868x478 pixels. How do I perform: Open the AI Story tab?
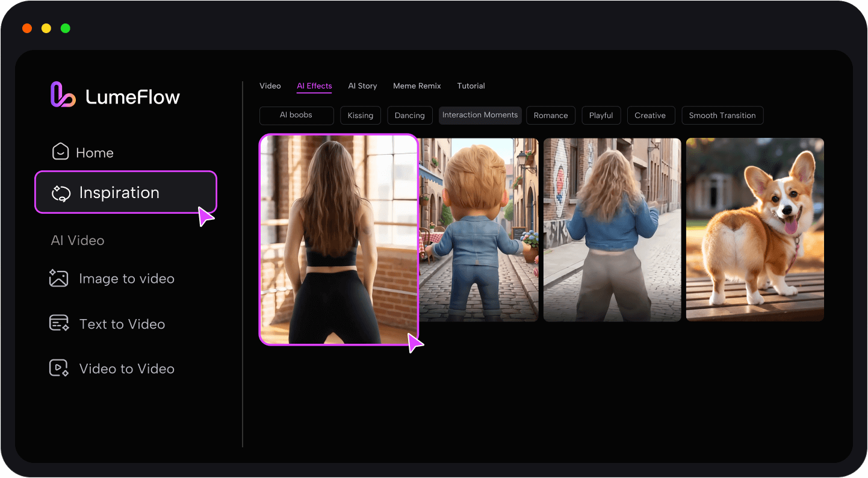coord(362,86)
